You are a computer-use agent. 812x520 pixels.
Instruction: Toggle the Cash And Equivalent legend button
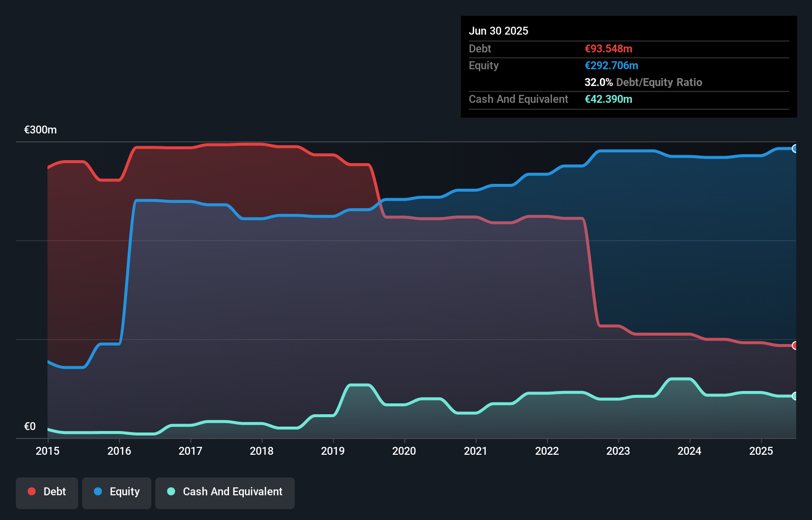(x=225, y=493)
